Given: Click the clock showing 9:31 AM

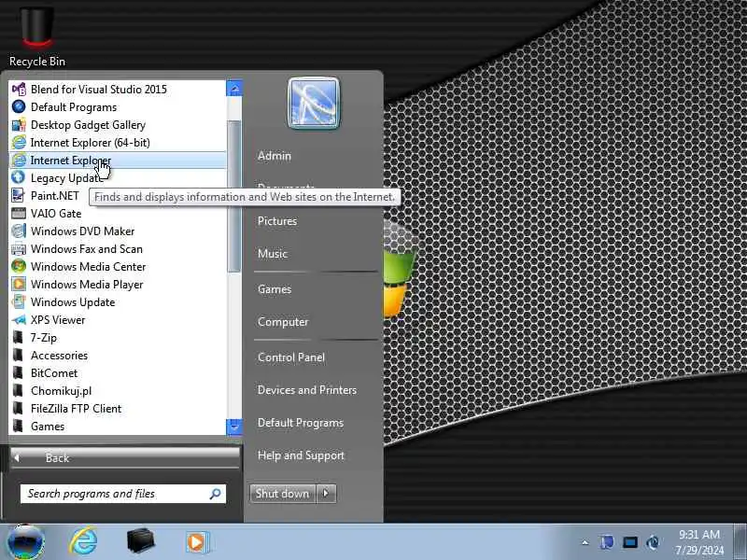Looking at the screenshot, I should point(698,534).
